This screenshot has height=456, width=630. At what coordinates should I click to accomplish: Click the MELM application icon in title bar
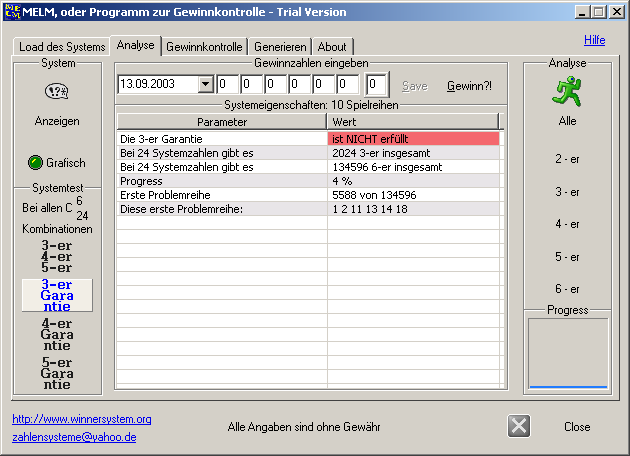pos(12,12)
